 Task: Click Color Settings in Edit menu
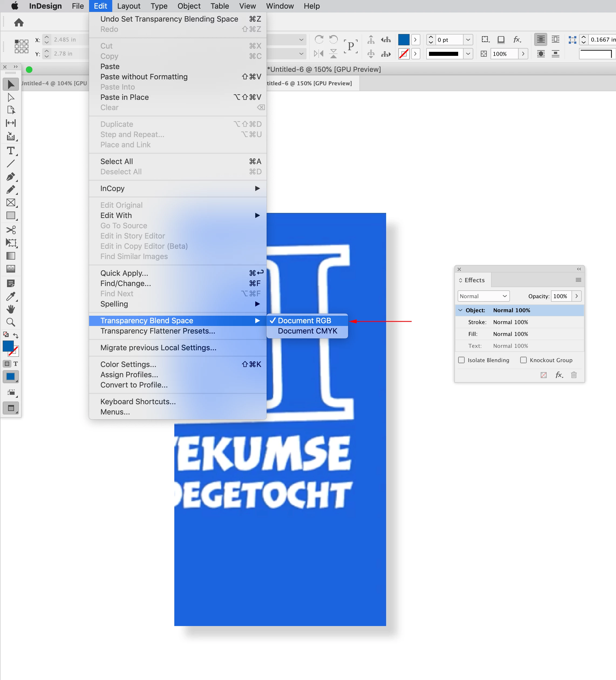[128, 364]
